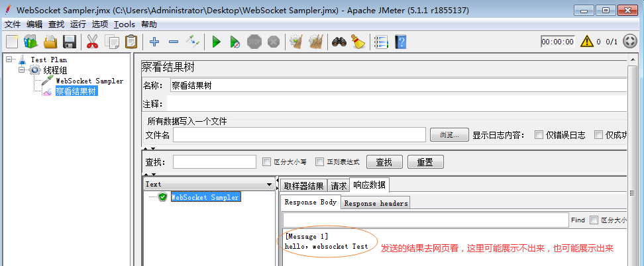644x266 pixels.
Task: Open a test plan file via folder icon
Action: pyautogui.click(x=50, y=42)
